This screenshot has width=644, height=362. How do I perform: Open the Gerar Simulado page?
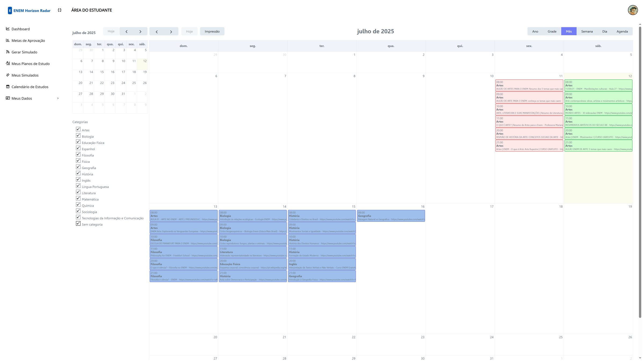[x=24, y=52]
